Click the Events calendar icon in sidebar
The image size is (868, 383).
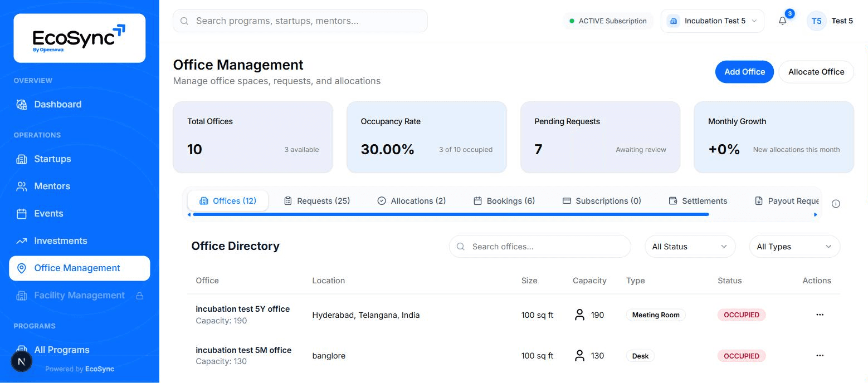(x=22, y=214)
